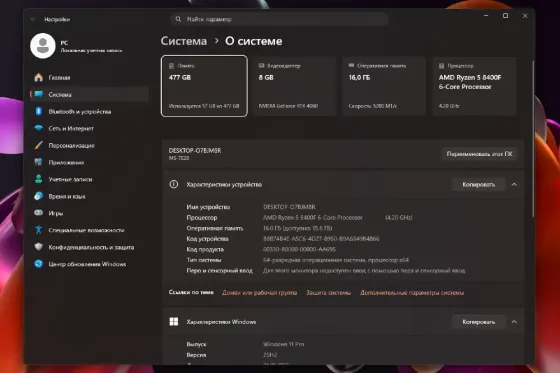Click the Gaming controller icon
The height and width of the screenshot is (373, 560).
(x=39, y=213)
